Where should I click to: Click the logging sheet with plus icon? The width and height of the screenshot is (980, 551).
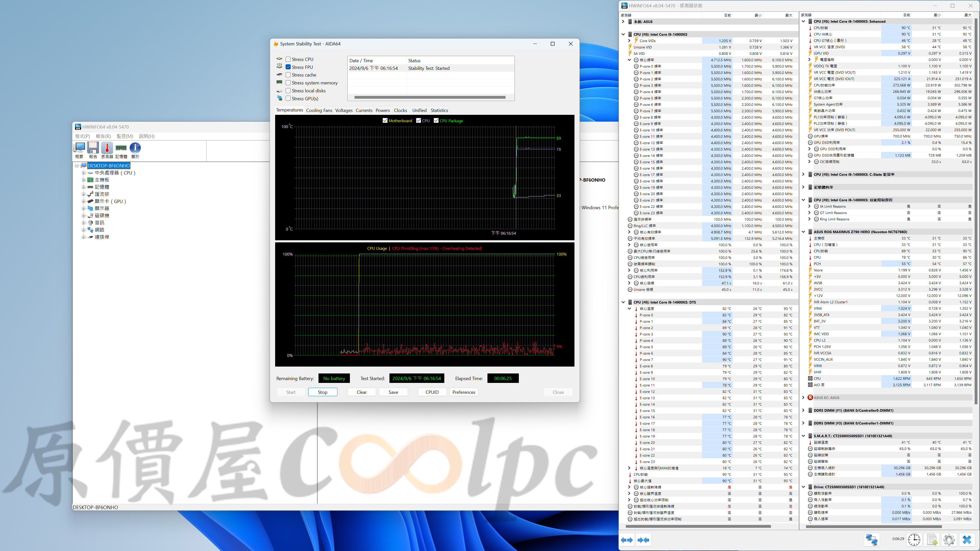pos(932,540)
